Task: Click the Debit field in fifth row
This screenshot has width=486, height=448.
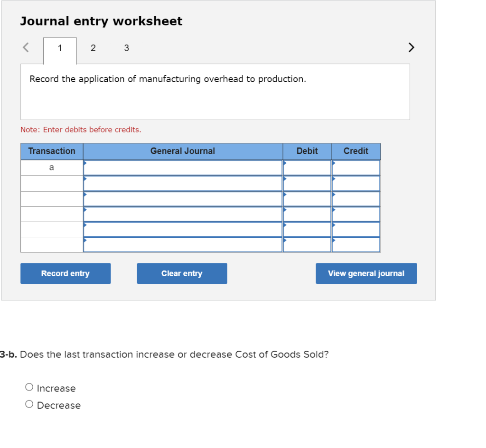Action: pos(307,230)
